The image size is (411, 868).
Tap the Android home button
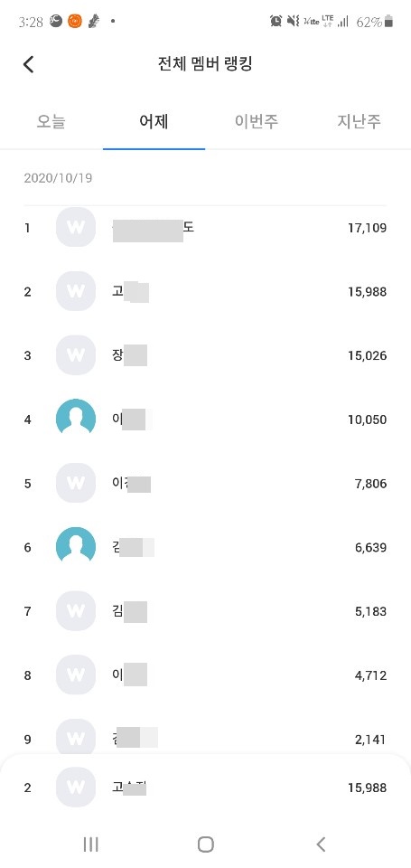click(206, 844)
